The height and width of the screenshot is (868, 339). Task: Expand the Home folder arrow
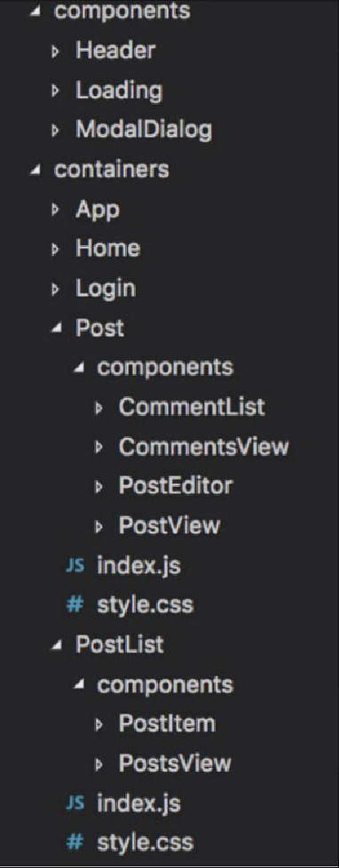[55, 250]
